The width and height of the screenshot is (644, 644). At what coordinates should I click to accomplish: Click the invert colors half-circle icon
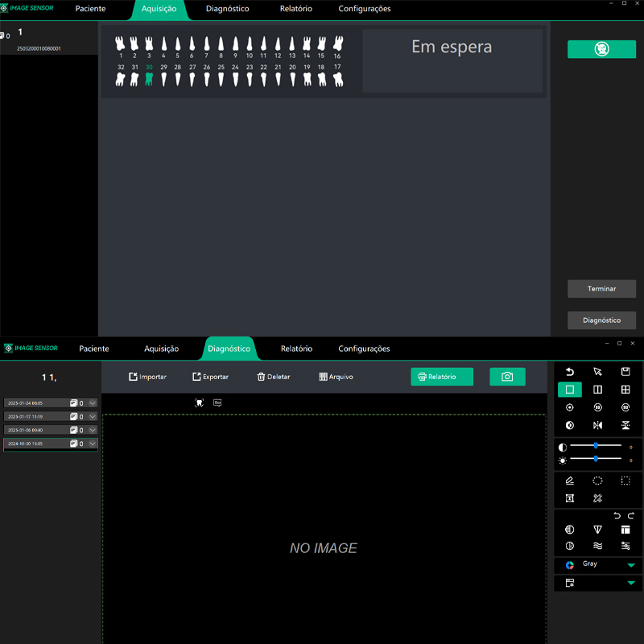click(570, 425)
